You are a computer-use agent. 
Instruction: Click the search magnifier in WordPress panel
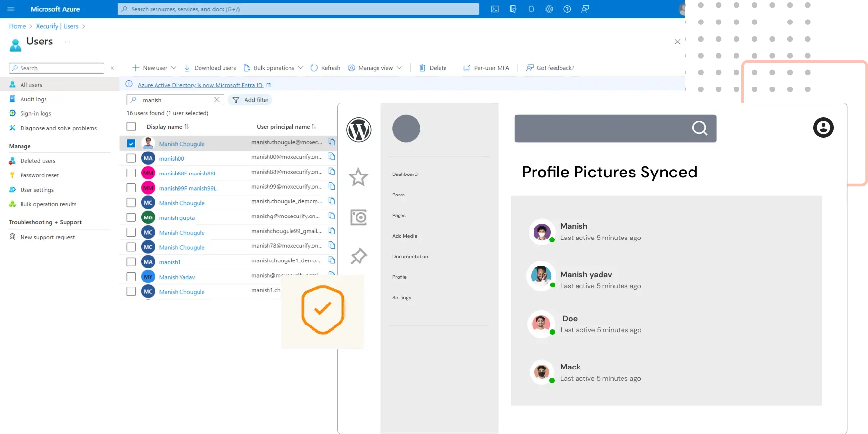700,129
